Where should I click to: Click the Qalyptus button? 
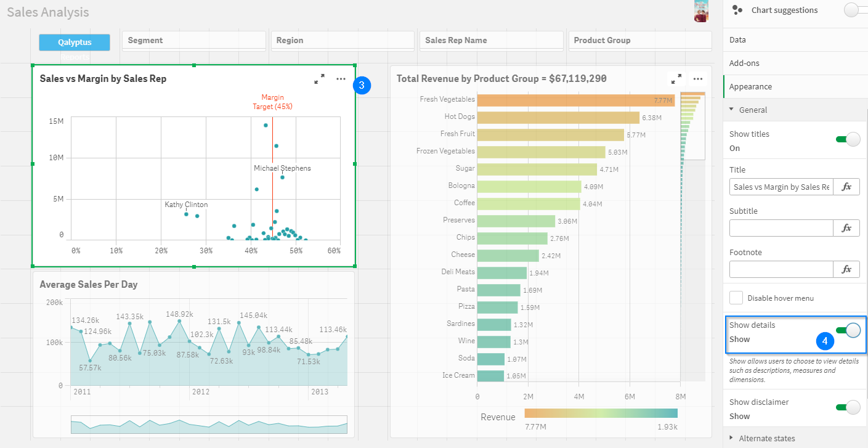point(75,43)
